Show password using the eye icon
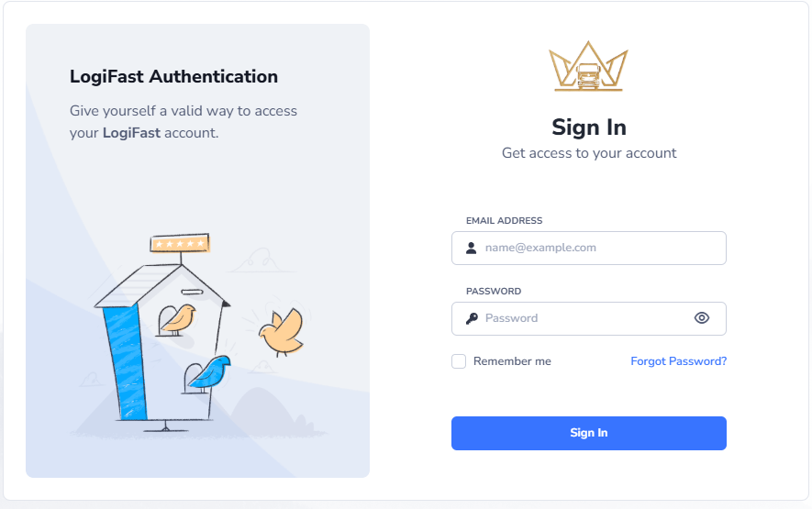Viewport: 812px width, 509px height. 702,318
